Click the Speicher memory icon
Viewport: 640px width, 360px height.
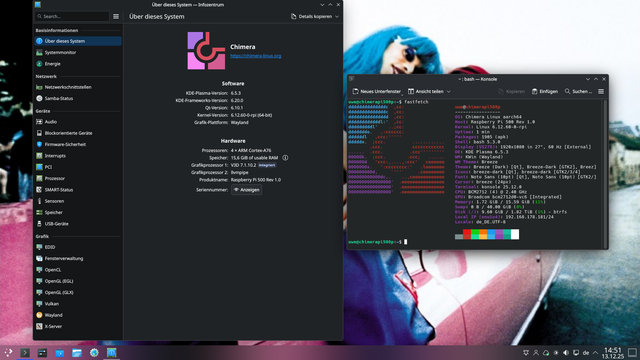click(x=39, y=212)
